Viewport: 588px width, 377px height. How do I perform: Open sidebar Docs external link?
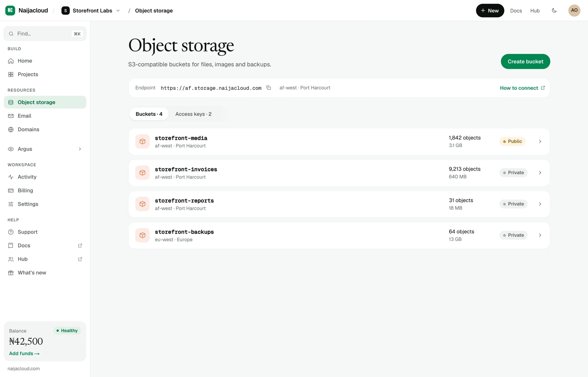coord(45,245)
